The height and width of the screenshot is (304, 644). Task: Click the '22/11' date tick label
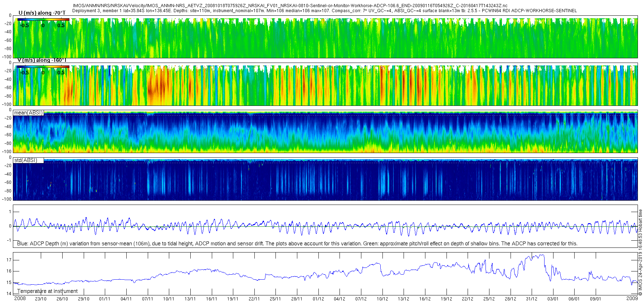tap(254, 299)
